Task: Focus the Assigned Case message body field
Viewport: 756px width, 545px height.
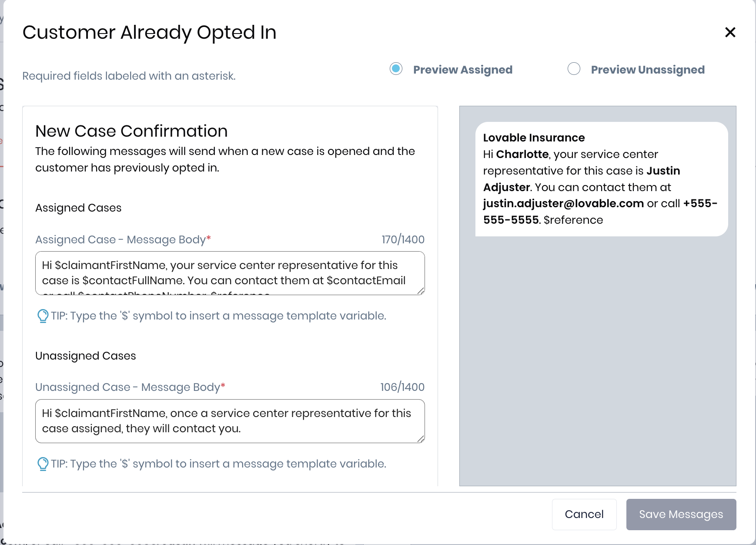Action: click(x=230, y=273)
